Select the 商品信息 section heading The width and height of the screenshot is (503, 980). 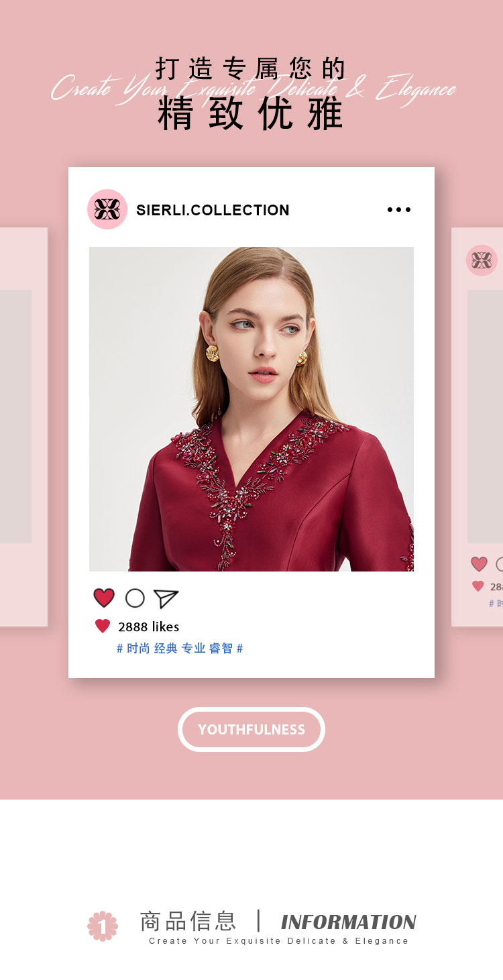[x=188, y=920]
